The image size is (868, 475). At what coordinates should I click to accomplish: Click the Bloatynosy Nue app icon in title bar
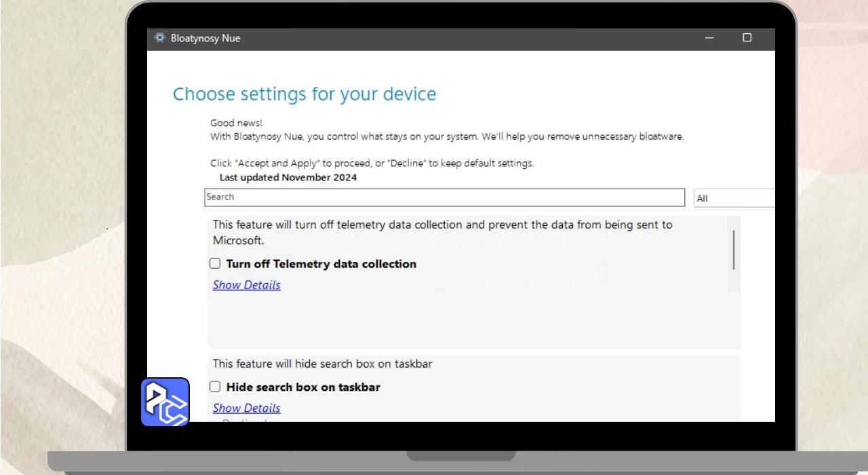click(x=159, y=38)
